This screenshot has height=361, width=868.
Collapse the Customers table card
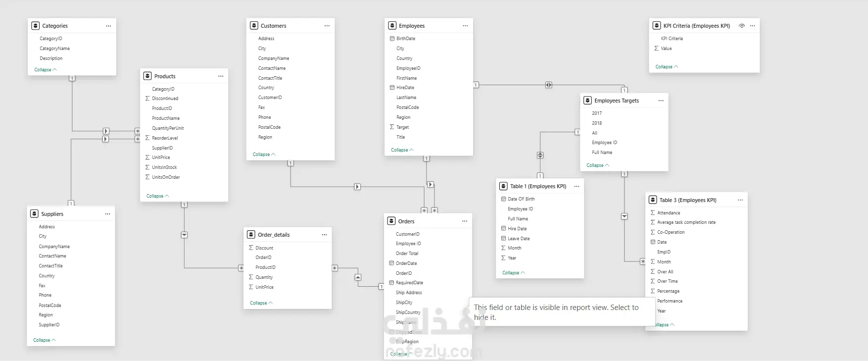264,155
